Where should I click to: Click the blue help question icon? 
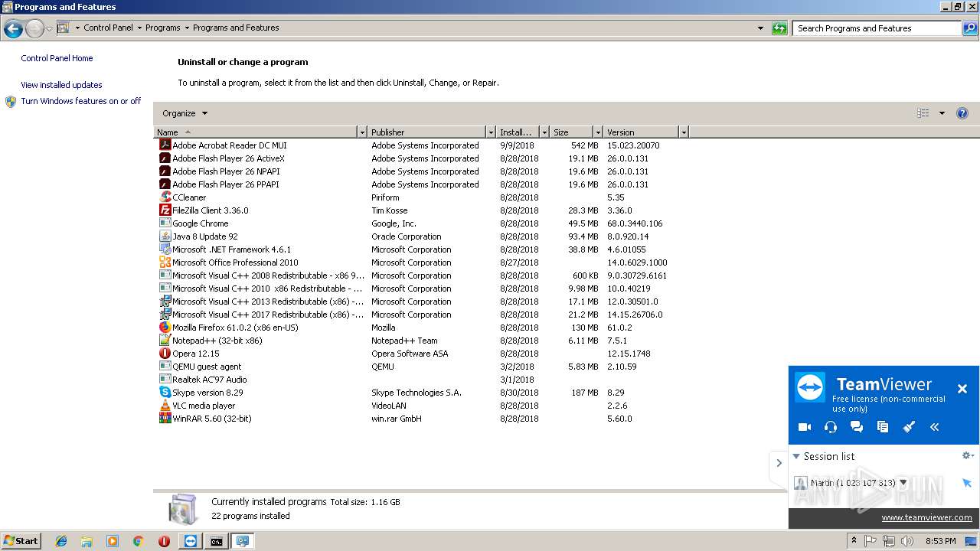click(x=962, y=113)
